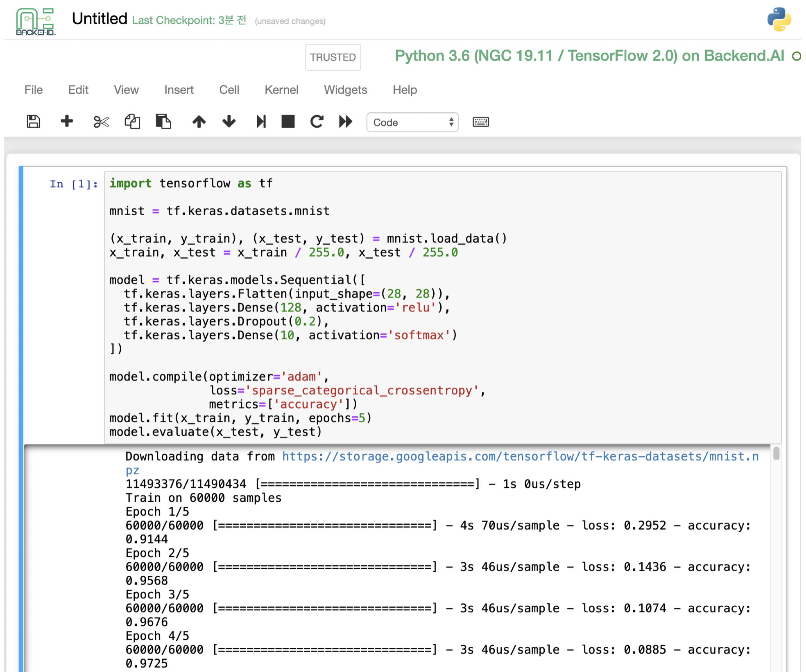The height and width of the screenshot is (672, 806).
Task: Open the Edit menu
Action: pyautogui.click(x=78, y=90)
